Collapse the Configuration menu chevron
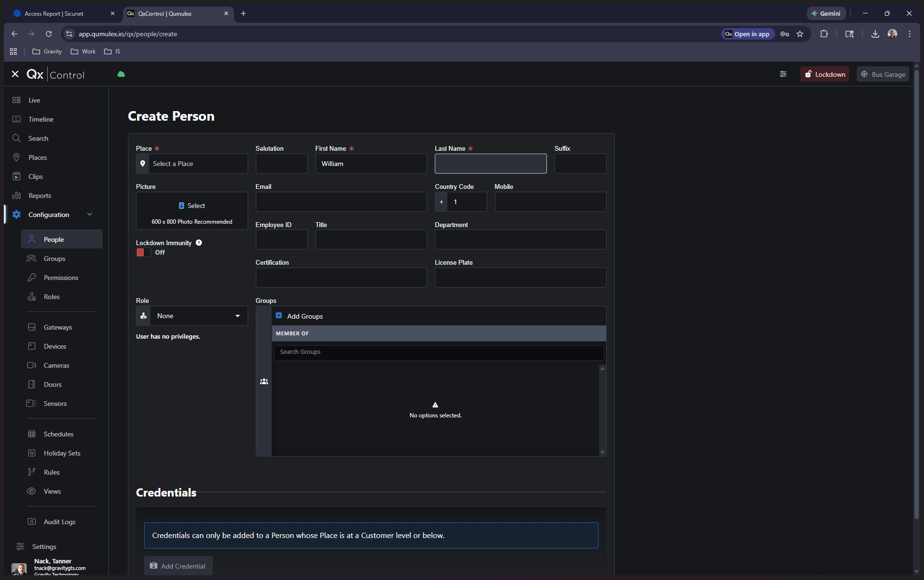Screen dimensions: 924x580 coord(90,215)
